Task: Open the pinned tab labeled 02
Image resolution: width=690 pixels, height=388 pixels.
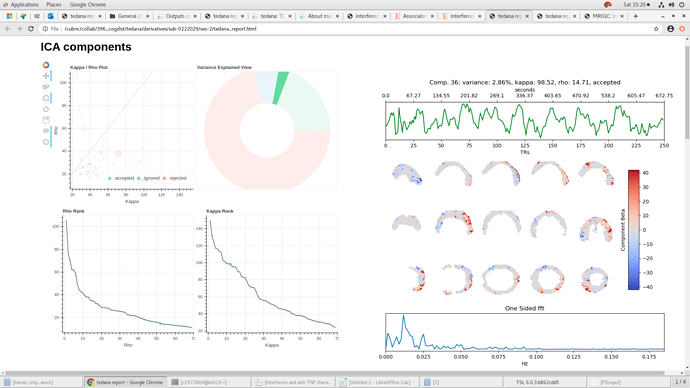Action: tap(37, 16)
